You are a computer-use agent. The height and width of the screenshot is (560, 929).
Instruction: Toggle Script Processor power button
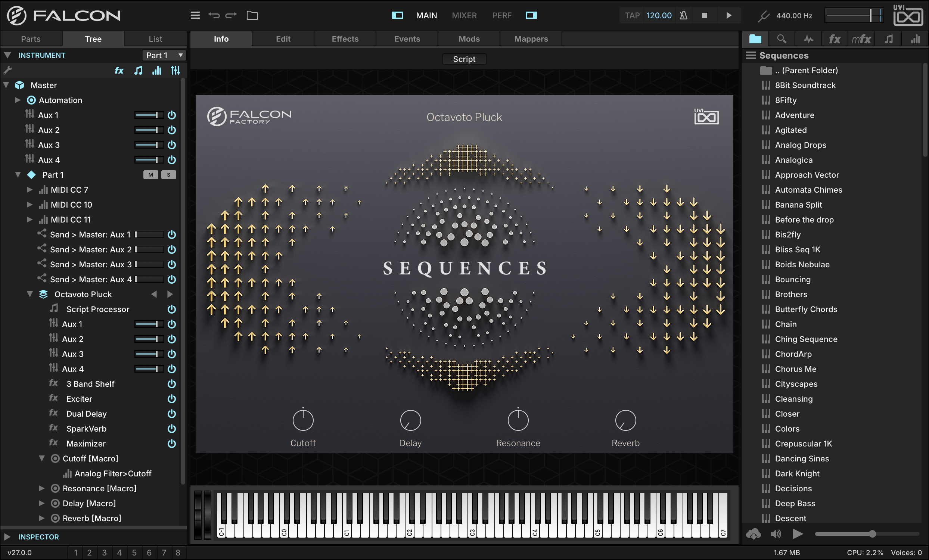tap(171, 309)
